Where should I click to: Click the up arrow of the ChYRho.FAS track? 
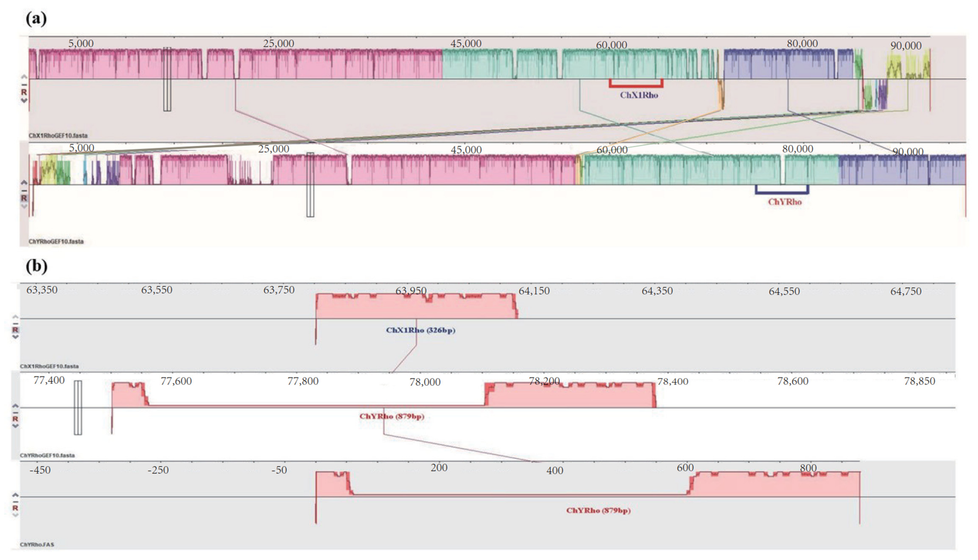(15, 495)
